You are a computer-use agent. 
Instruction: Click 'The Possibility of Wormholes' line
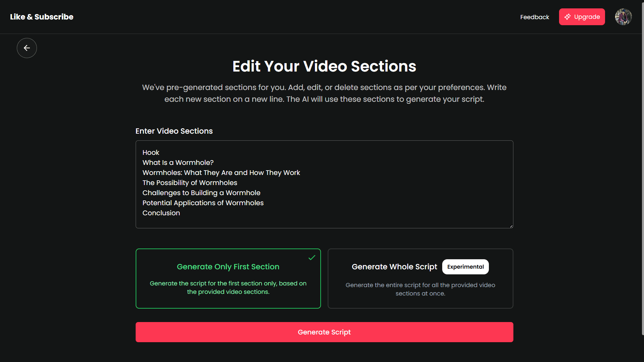[190, 183]
